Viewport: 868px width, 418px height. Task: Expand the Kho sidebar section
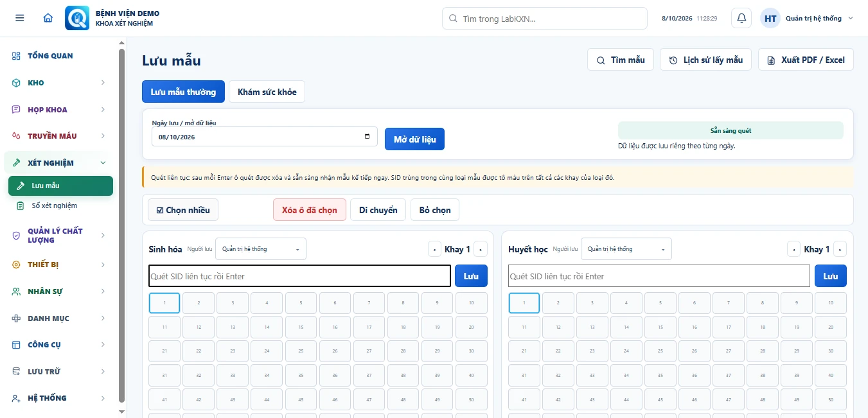coord(59,83)
